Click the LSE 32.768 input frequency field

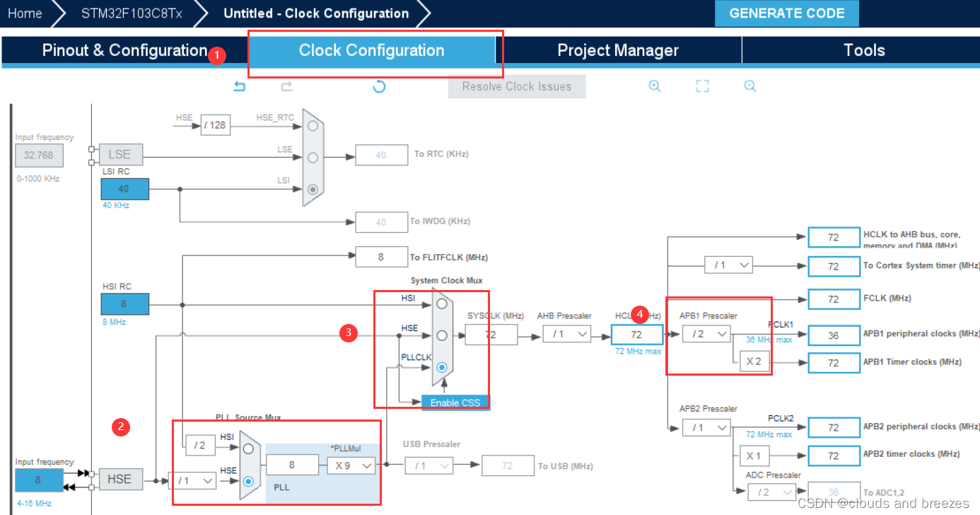[39, 155]
